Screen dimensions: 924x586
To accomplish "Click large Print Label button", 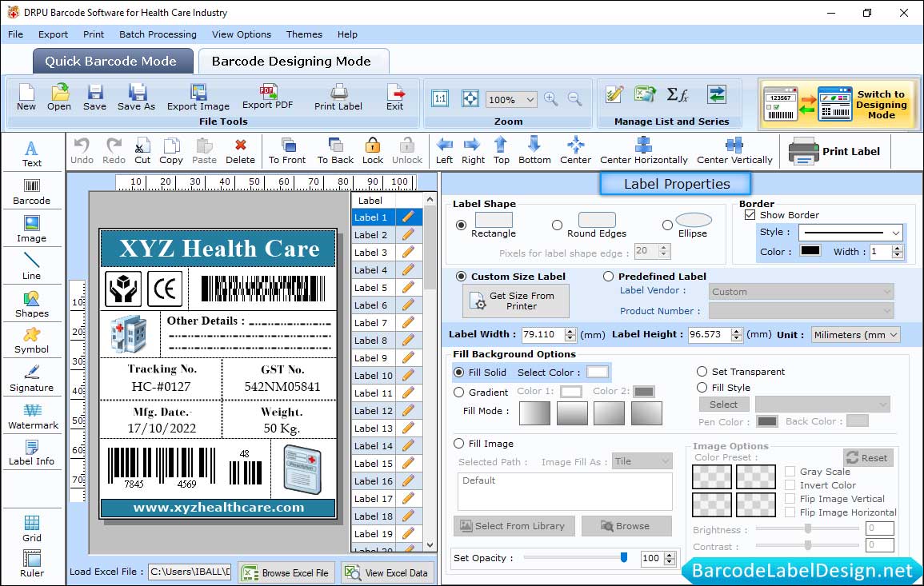I will point(835,151).
